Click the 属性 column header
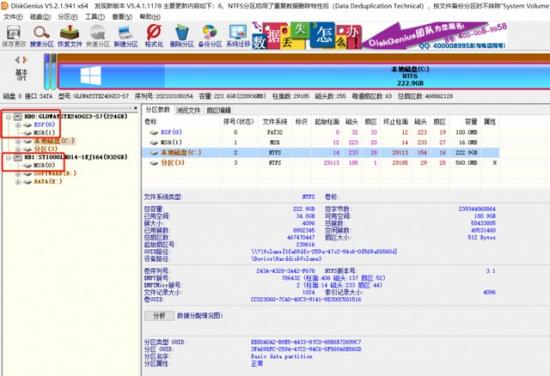Image resolution: width=550 pixels, height=376 pixels. tap(490, 122)
